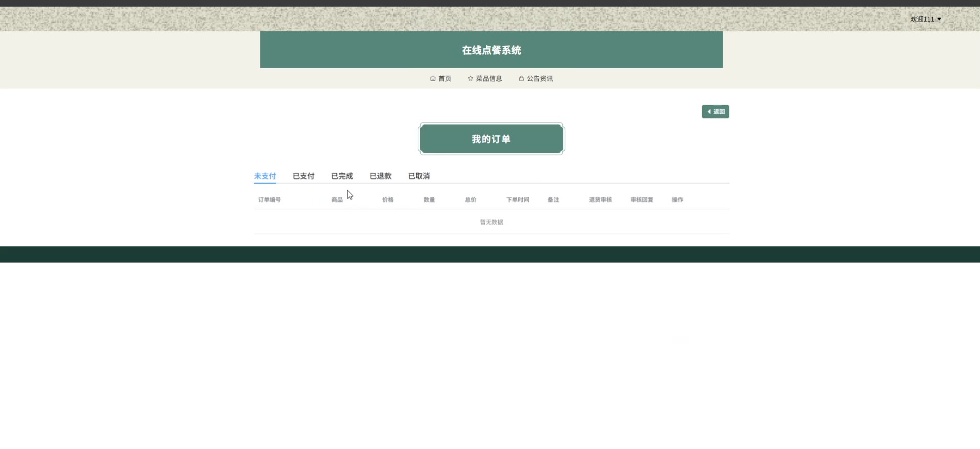Click the 数量 column header
Image resolution: width=980 pixels, height=449 pixels.
(430, 200)
